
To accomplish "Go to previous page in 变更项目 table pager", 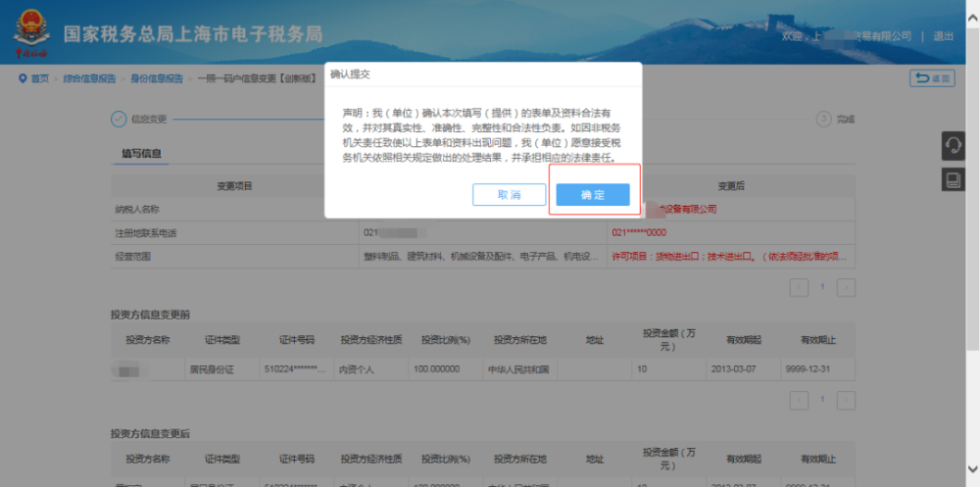I will pyautogui.click(x=800, y=287).
